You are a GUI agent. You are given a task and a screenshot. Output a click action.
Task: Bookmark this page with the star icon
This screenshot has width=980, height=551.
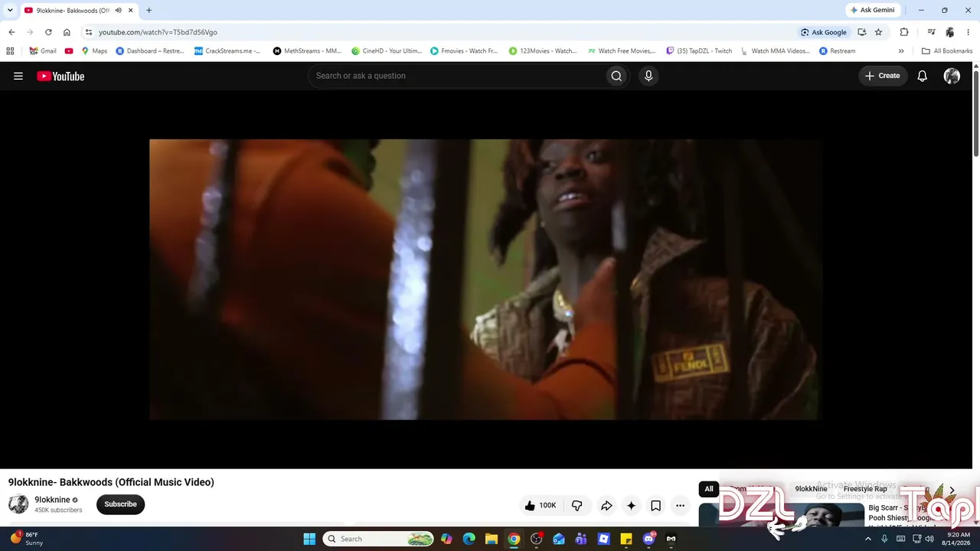tap(878, 32)
